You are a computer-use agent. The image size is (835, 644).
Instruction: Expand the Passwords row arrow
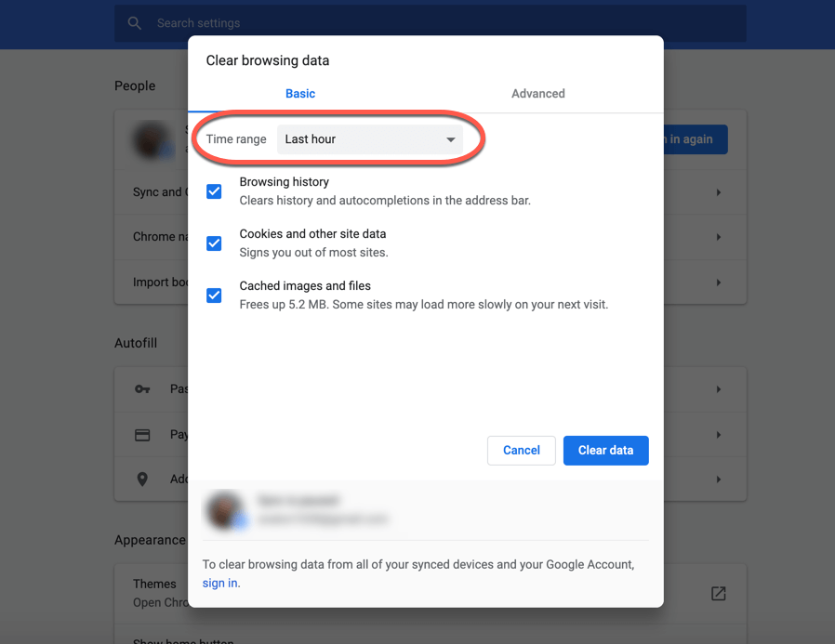tap(719, 389)
